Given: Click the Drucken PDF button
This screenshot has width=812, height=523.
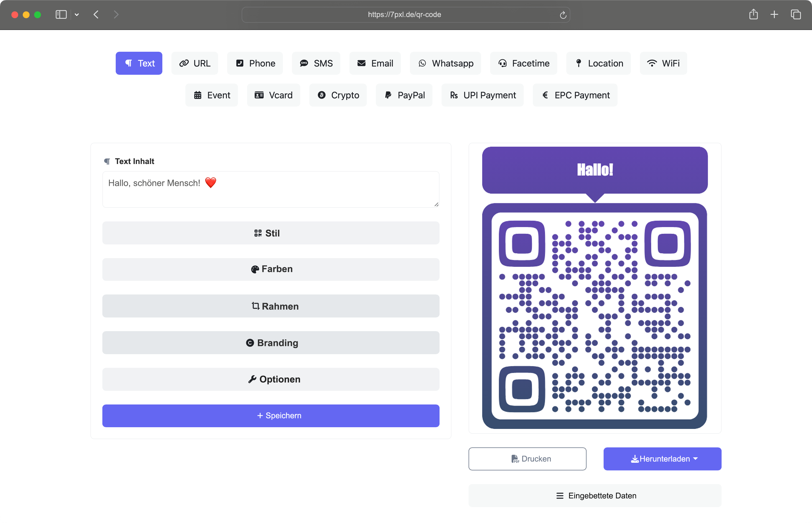Looking at the screenshot, I should click(527, 459).
